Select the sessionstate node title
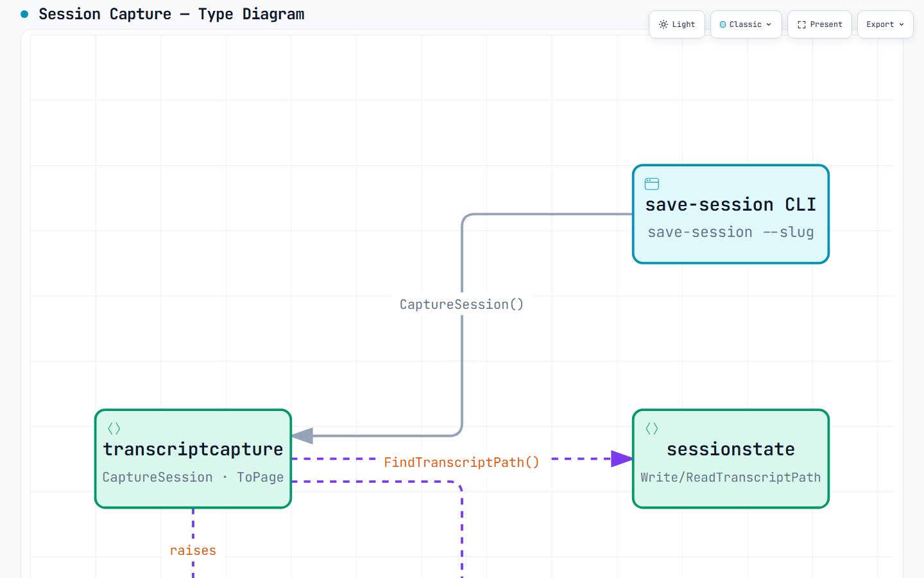The width and height of the screenshot is (924, 578). (731, 450)
